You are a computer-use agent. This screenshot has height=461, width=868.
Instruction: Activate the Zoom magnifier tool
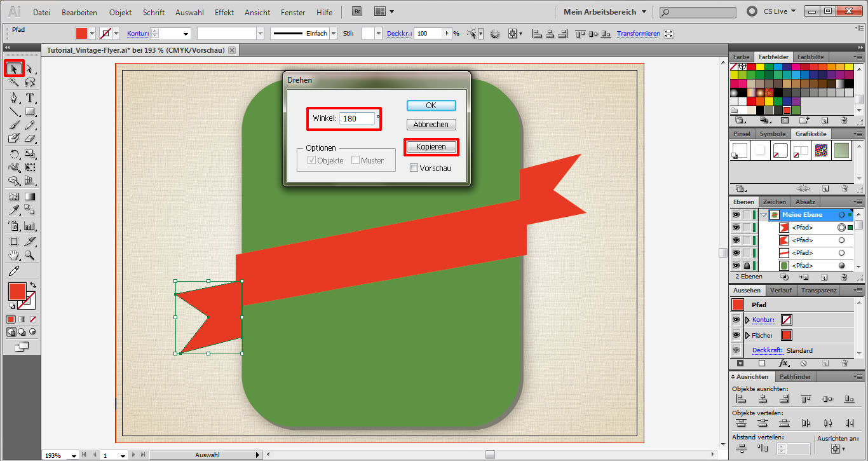30,256
